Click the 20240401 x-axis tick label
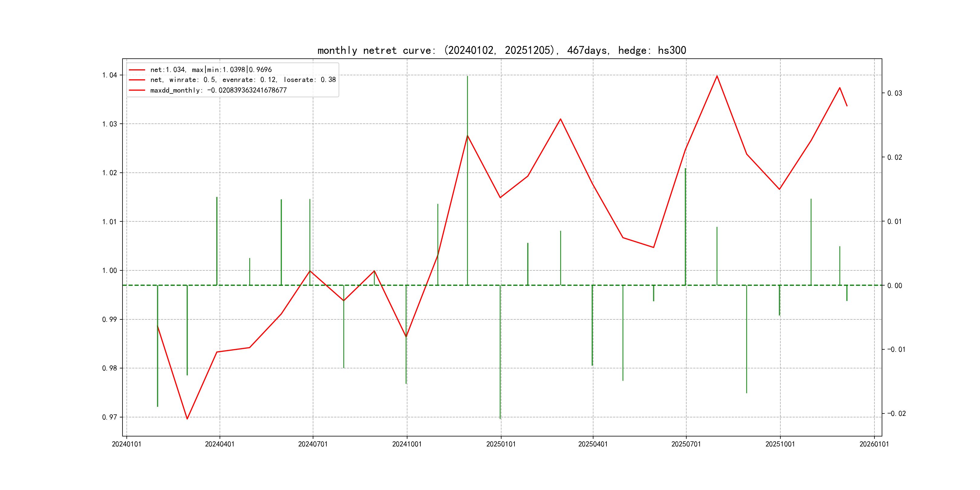Screen dimensions: 980x490 (x=220, y=444)
